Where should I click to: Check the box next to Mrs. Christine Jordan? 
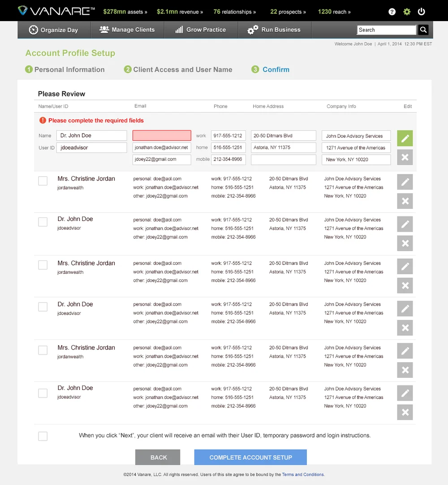pos(43,181)
